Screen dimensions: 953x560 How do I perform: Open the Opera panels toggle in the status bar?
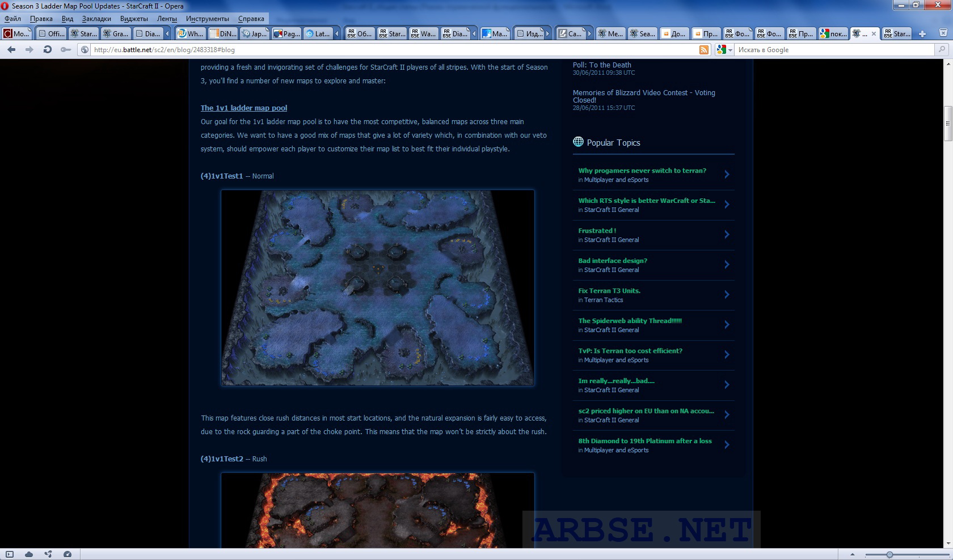9,554
